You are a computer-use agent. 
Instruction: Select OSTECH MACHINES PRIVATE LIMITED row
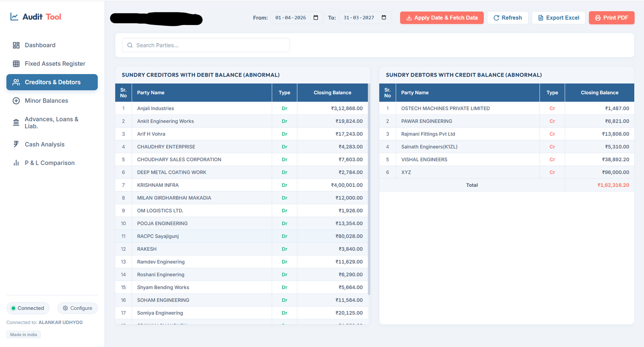click(x=507, y=108)
